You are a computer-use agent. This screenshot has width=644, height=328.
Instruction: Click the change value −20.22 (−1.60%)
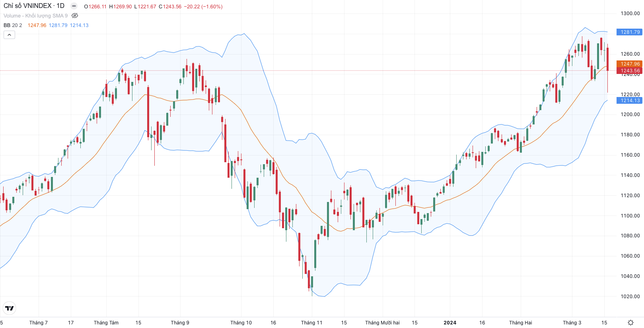pos(203,6)
